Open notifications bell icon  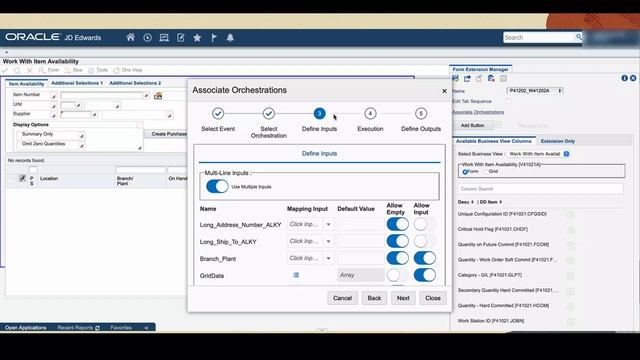tap(230, 38)
